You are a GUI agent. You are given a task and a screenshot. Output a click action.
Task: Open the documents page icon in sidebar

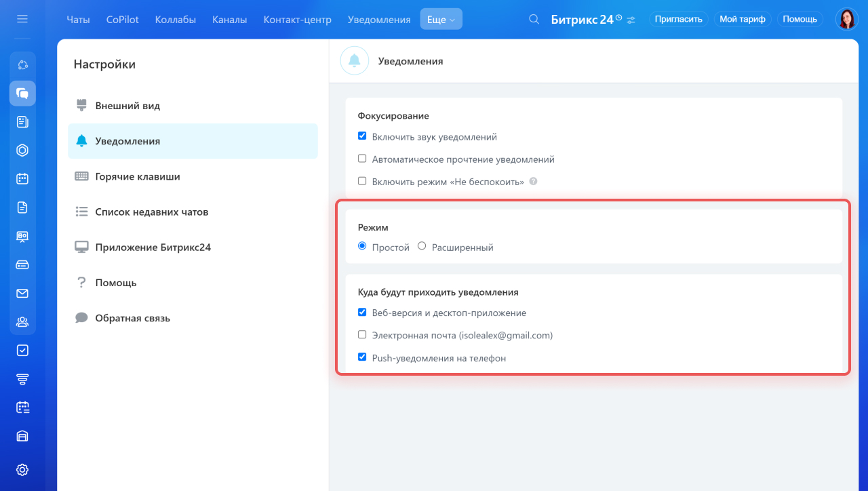click(22, 208)
